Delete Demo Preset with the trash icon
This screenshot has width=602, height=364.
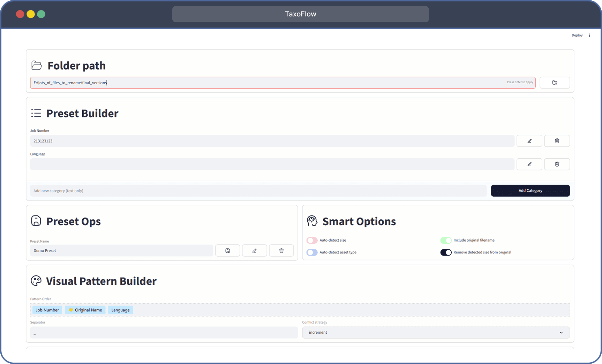(x=281, y=250)
